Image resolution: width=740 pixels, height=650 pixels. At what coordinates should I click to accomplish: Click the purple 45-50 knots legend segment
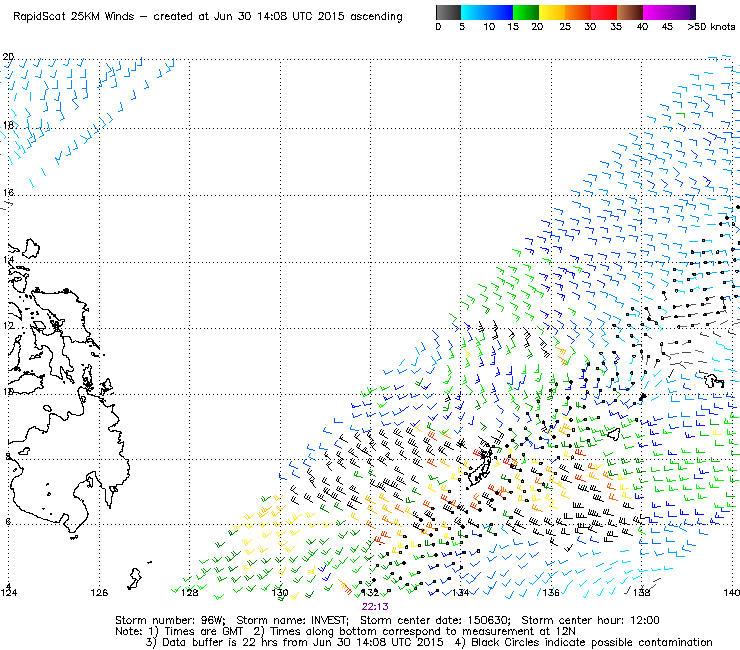682,12
